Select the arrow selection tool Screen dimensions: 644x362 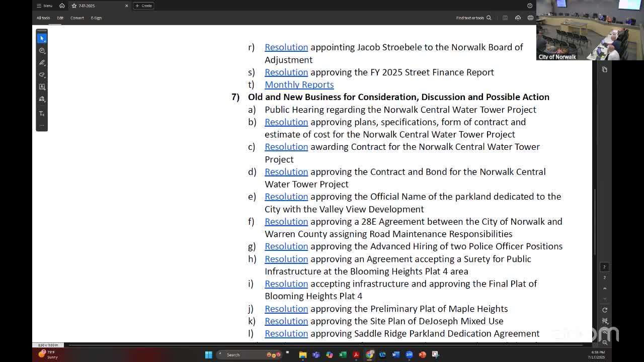pos(42,38)
